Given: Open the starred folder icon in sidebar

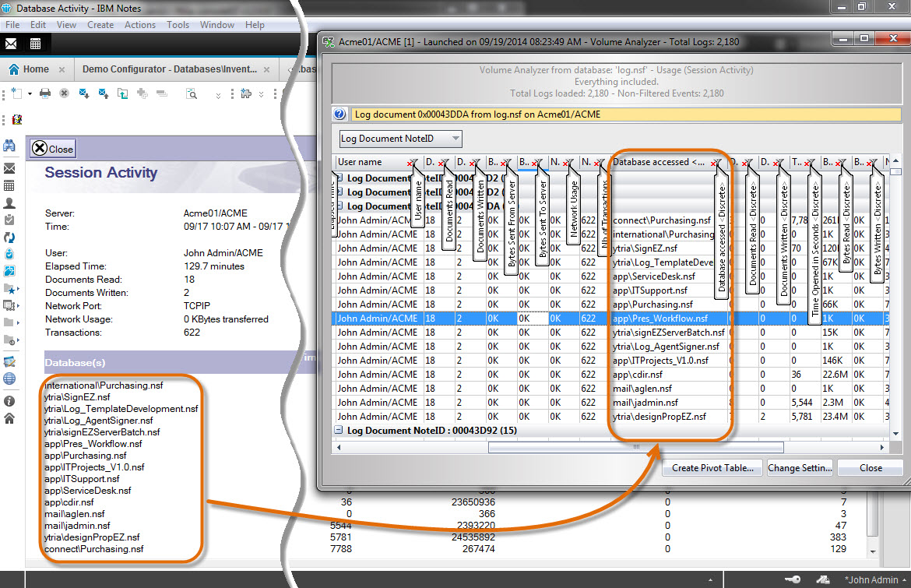Looking at the screenshot, I should [x=10, y=288].
